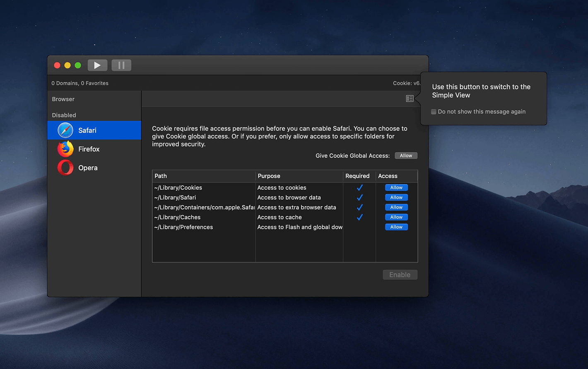Click the Access column header
The image size is (588, 369).
[x=396, y=176]
